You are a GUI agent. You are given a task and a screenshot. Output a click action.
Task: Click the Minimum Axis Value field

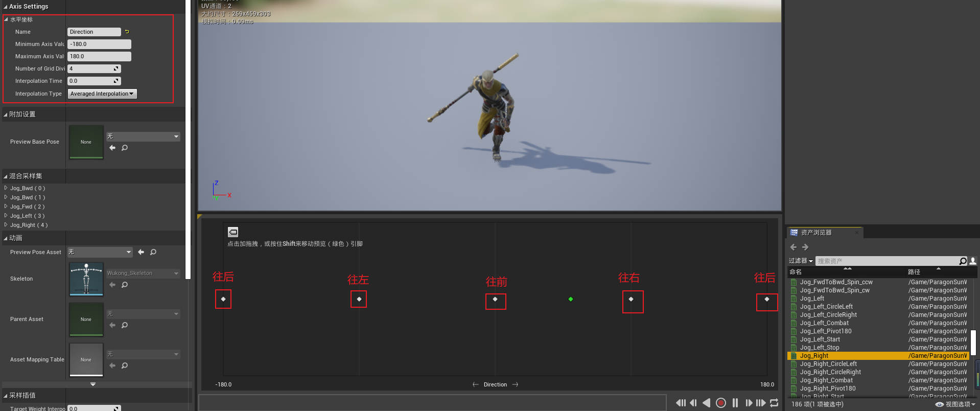(x=99, y=44)
